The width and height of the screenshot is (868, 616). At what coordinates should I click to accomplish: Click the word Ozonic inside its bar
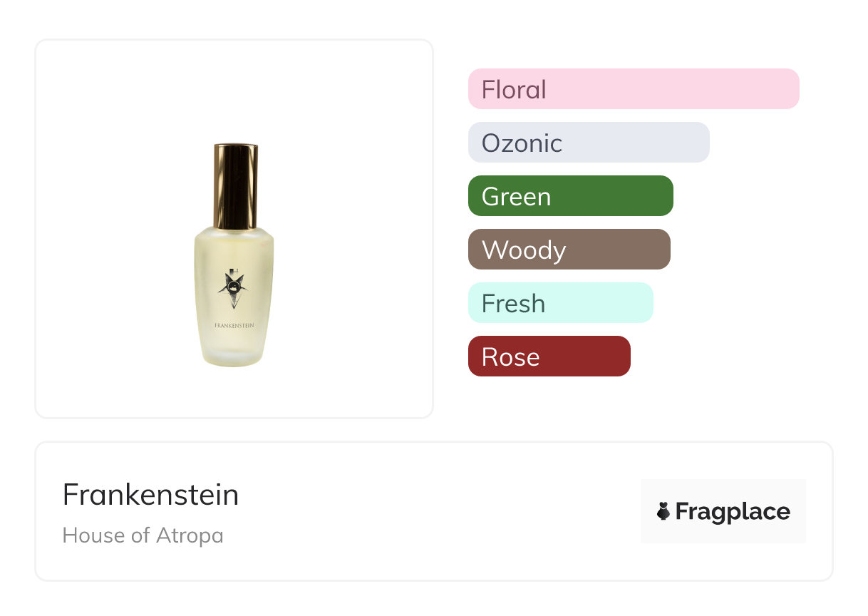click(x=522, y=143)
